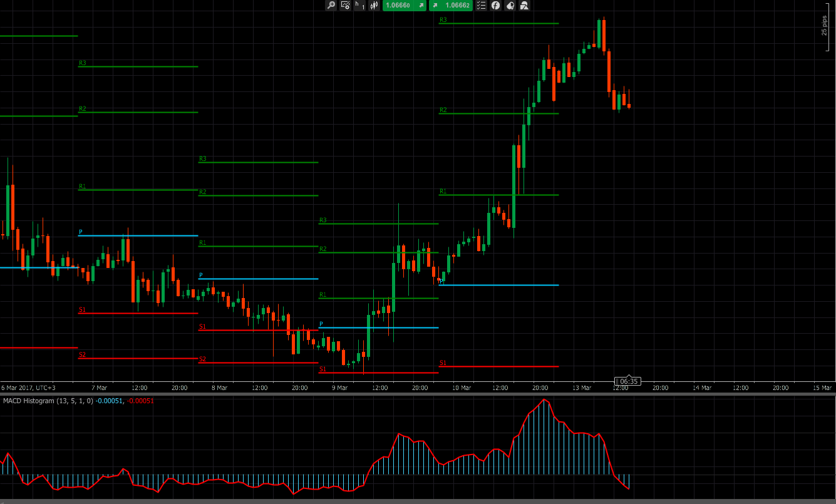Click the blue -0.00051 MACD value

pyautogui.click(x=110, y=401)
